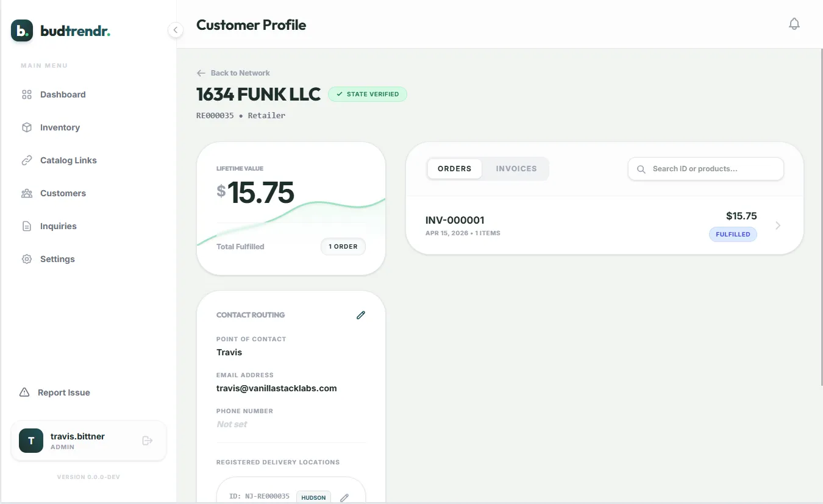Click the Dashboard grid icon
Screen dimensions: 823x504
(x=27, y=94)
